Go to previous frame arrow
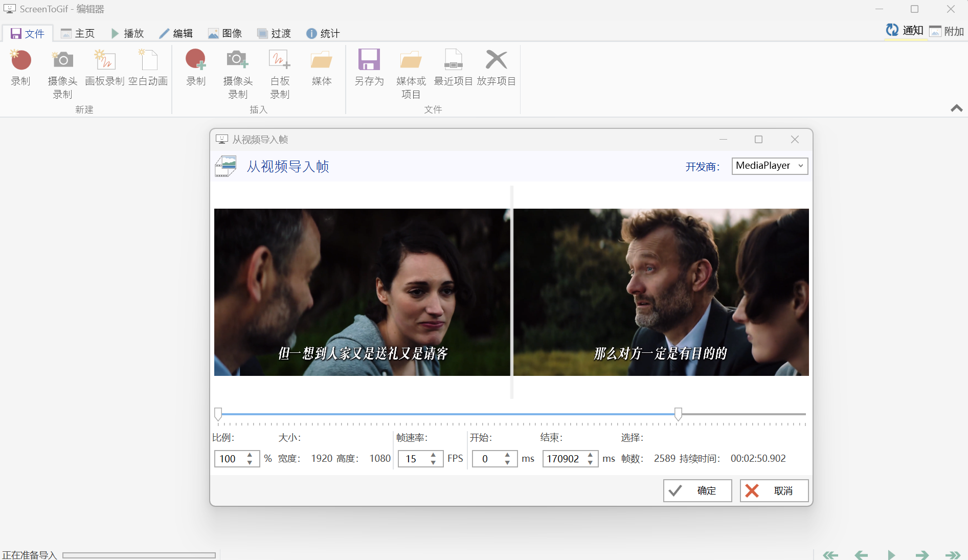 pyautogui.click(x=861, y=555)
